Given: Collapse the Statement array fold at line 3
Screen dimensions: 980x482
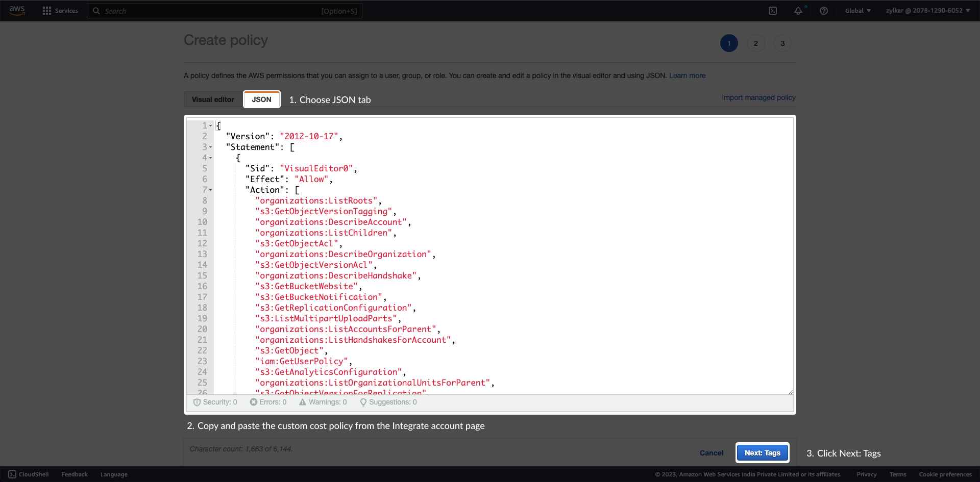Looking at the screenshot, I should coord(210,147).
